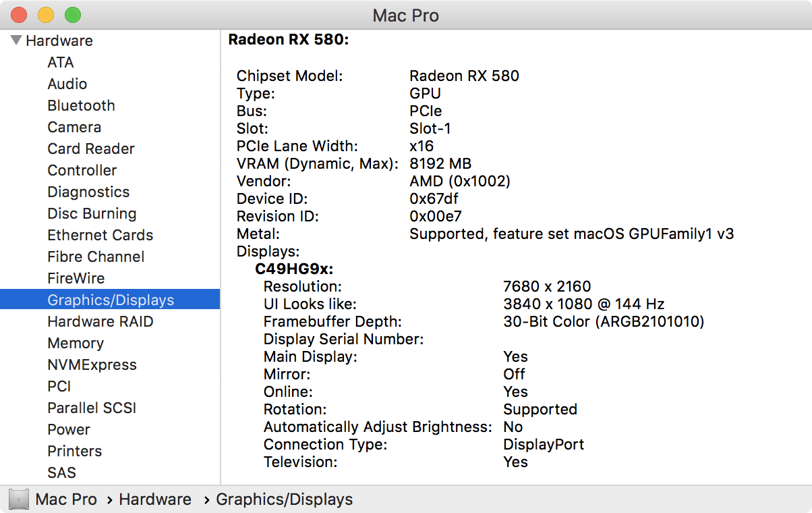Click the green zoom window button
This screenshot has width=812, height=513.
coord(72,15)
